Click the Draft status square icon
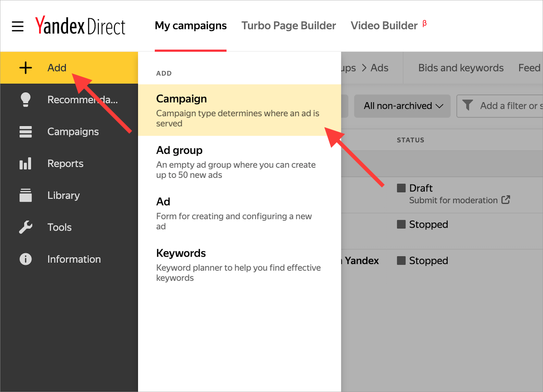 pyautogui.click(x=401, y=188)
